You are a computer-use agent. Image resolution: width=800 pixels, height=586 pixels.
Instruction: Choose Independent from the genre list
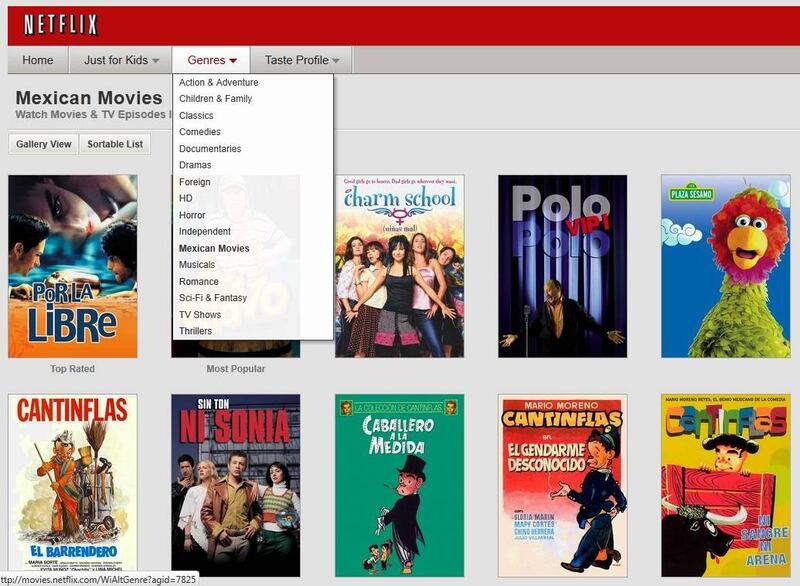click(205, 232)
